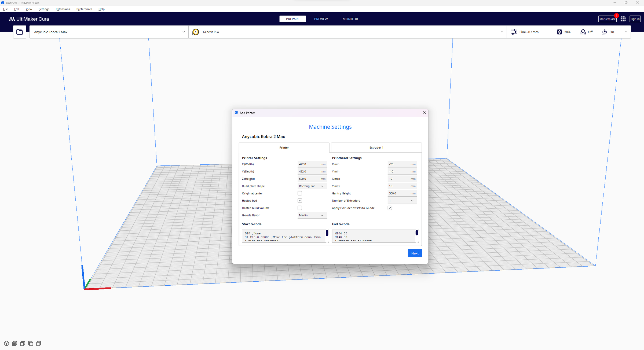Click the Next button
Viewport: 644px width, 350px height.
click(415, 253)
